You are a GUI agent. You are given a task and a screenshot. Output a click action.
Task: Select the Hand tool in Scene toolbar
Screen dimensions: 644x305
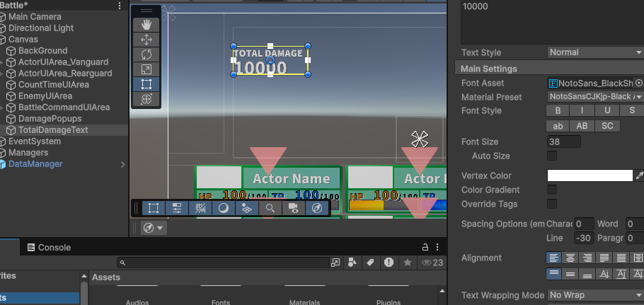[x=146, y=23]
